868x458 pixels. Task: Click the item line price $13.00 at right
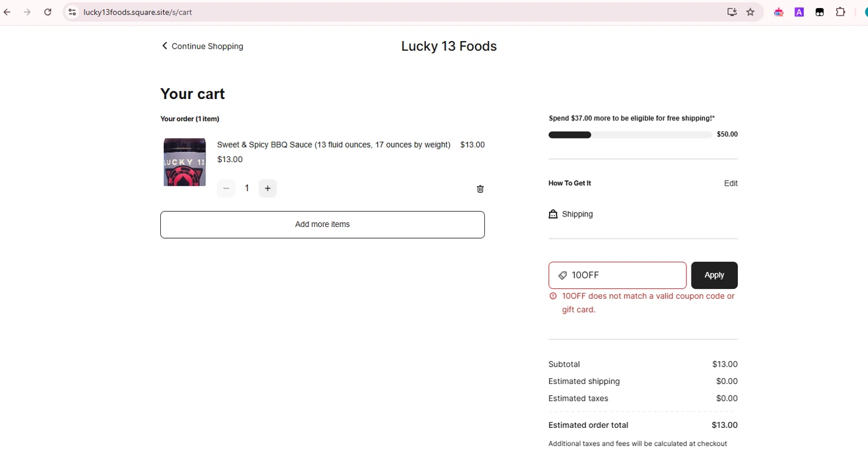[472, 145]
